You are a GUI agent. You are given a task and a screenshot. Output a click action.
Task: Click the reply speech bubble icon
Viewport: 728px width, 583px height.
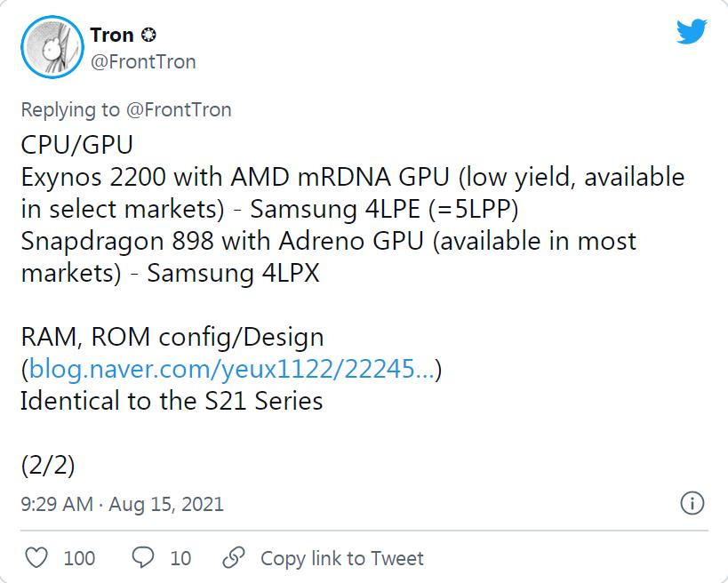(144, 558)
